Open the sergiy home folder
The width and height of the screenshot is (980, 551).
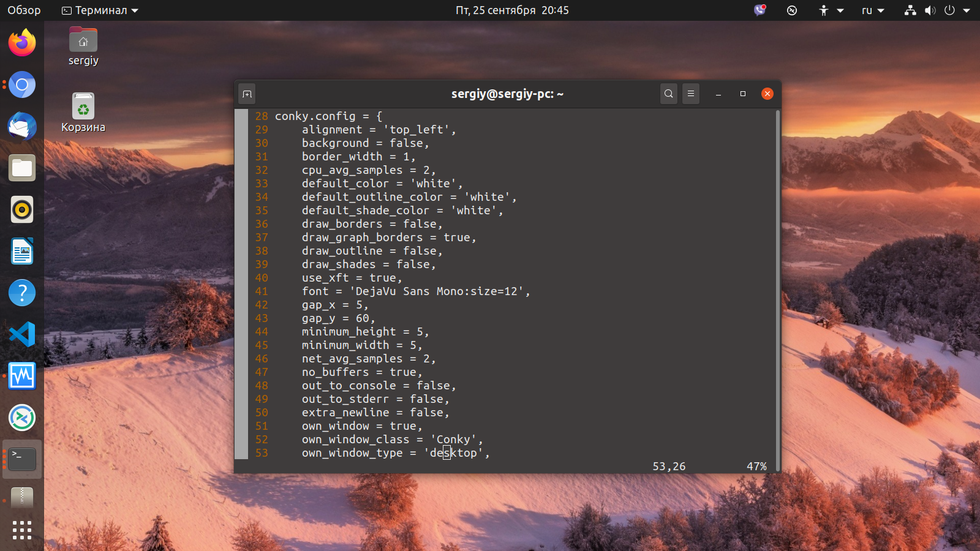(x=83, y=47)
